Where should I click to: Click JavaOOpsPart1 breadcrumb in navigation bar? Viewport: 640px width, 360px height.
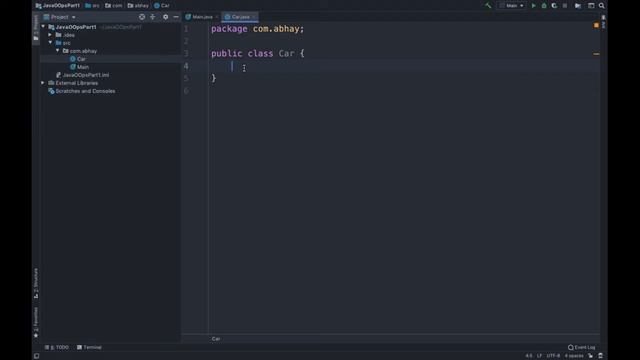pos(58,6)
